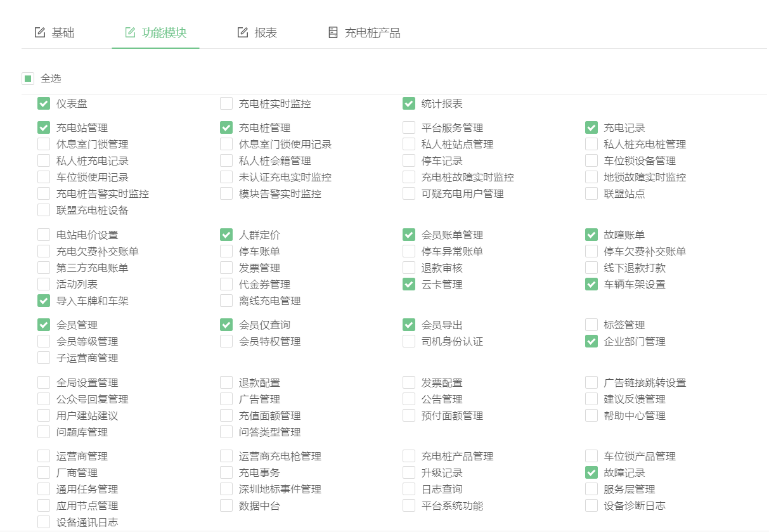Screen dimensions: 769x532
Task: Toggle the 全选 select-all checkbox
Action: click(28, 78)
